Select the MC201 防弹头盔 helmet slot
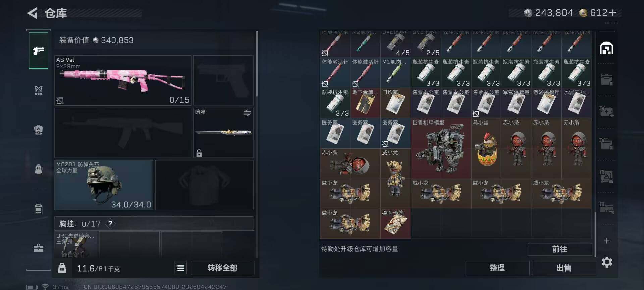The height and width of the screenshot is (290, 644). pyautogui.click(x=104, y=185)
